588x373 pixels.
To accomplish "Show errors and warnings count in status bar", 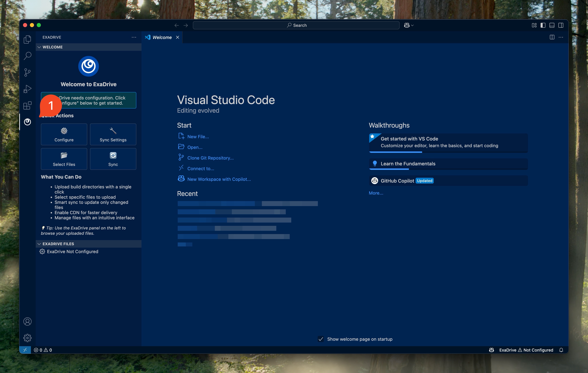I will (43, 350).
